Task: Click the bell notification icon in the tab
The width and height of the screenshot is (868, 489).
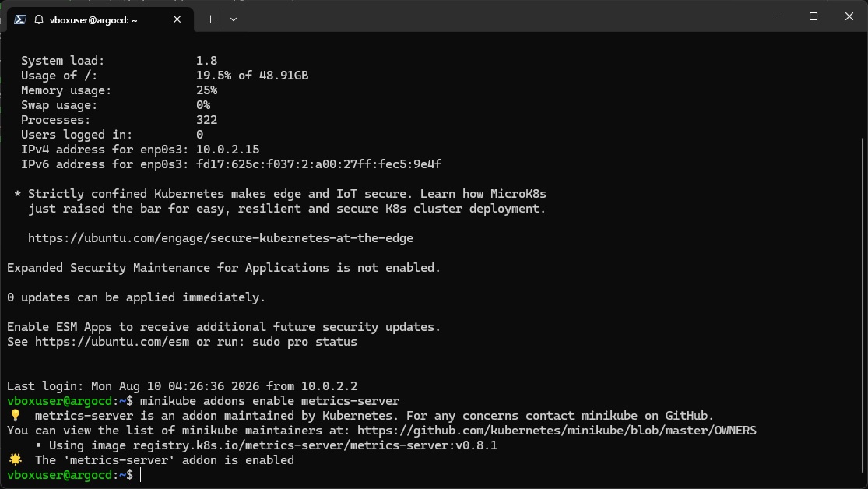Action: pyautogui.click(x=39, y=19)
